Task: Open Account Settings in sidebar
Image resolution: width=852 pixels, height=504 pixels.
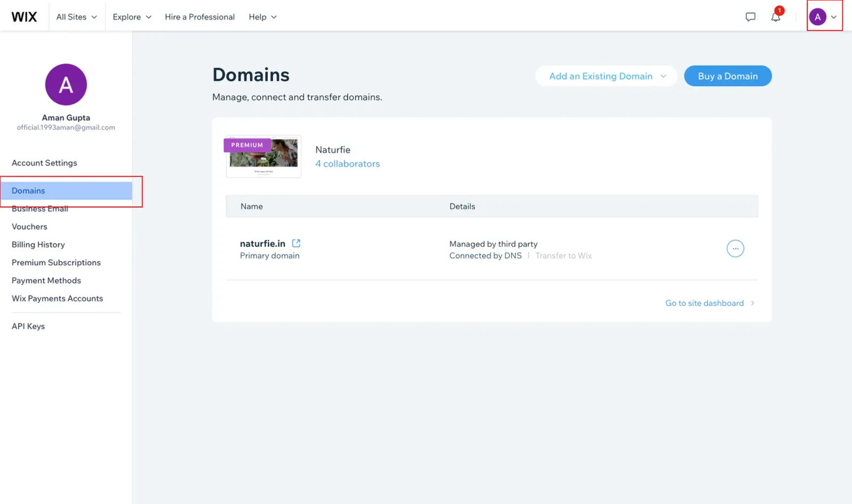Action: tap(44, 163)
